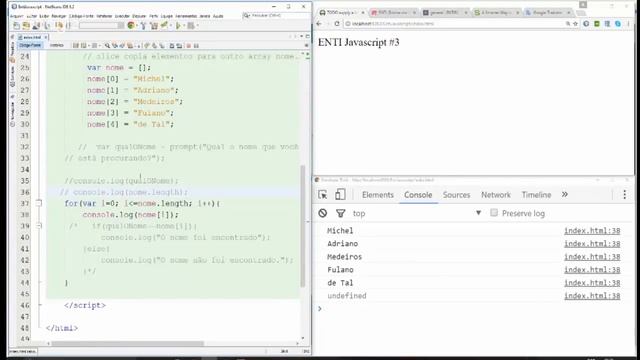This screenshot has height=360, width=640.
Task: Collapse the comment fold at line 39
Action: click(39, 226)
